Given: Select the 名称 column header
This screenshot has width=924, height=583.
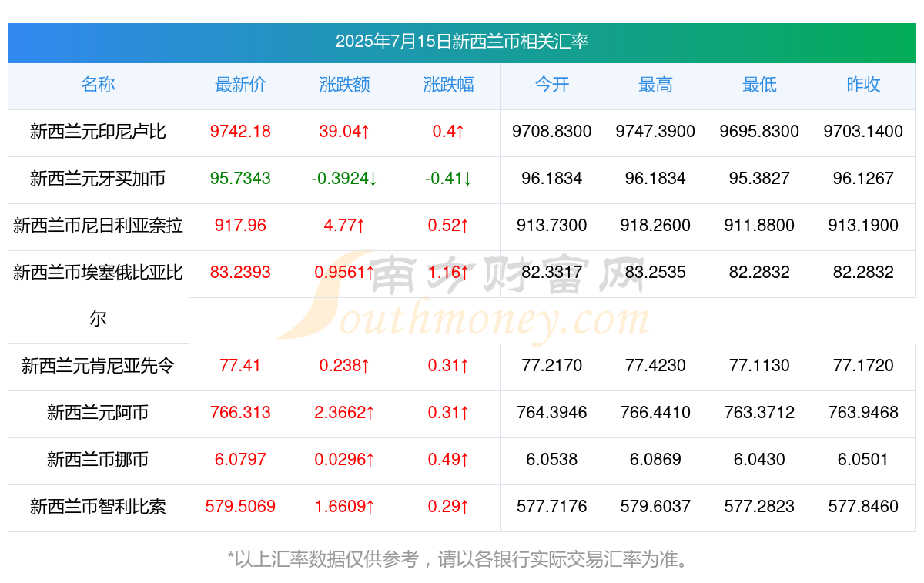Looking at the screenshot, I should (x=98, y=85).
